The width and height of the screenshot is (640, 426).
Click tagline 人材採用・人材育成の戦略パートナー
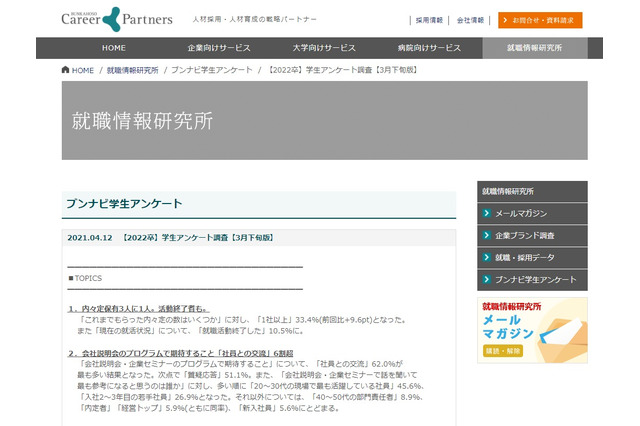pyautogui.click(x=255, y=19)
